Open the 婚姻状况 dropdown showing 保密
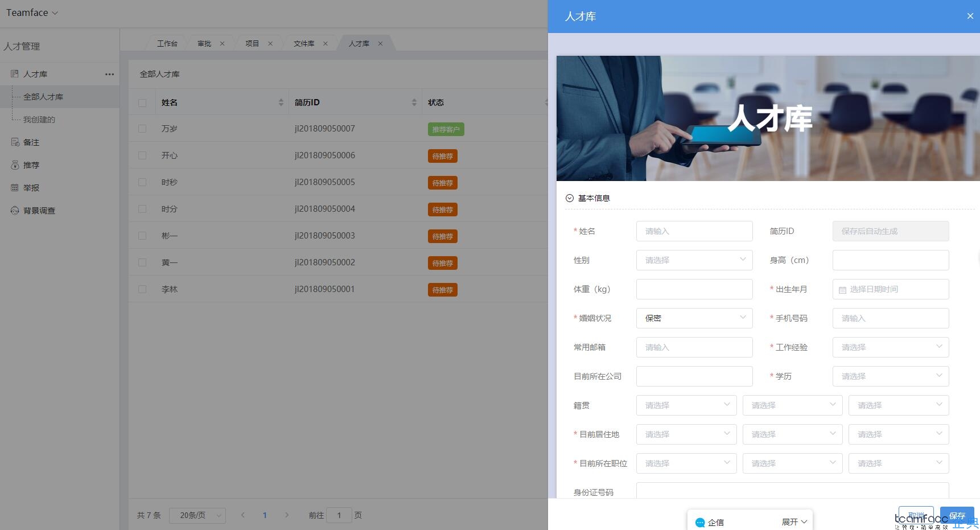Viewport: 980px width, 530px height. pyautogui.click(x=694, y=318)
